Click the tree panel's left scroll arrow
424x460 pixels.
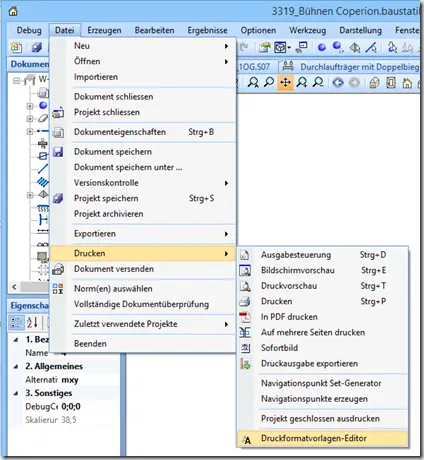14,287
